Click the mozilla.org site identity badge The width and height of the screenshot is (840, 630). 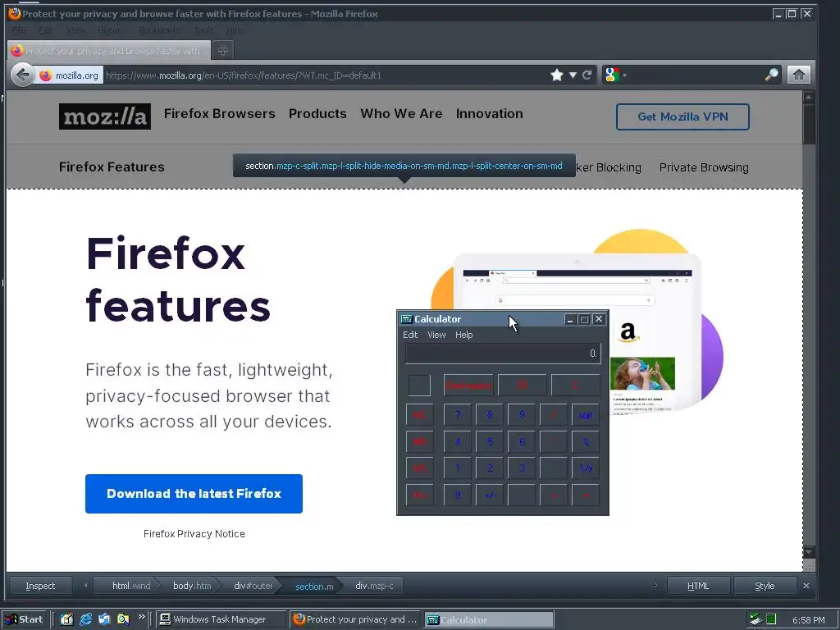70,75
